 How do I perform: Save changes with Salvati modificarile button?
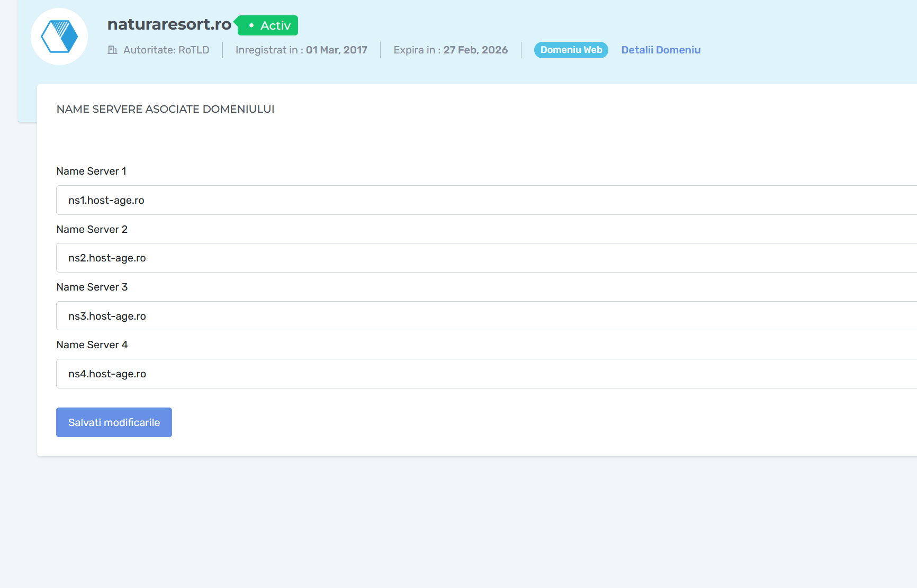pyautogui.click(x=114, y=422)
